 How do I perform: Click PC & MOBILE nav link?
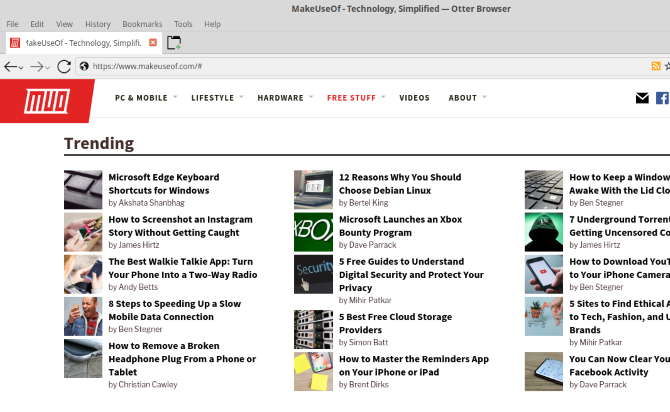click(x=141, y=98)
